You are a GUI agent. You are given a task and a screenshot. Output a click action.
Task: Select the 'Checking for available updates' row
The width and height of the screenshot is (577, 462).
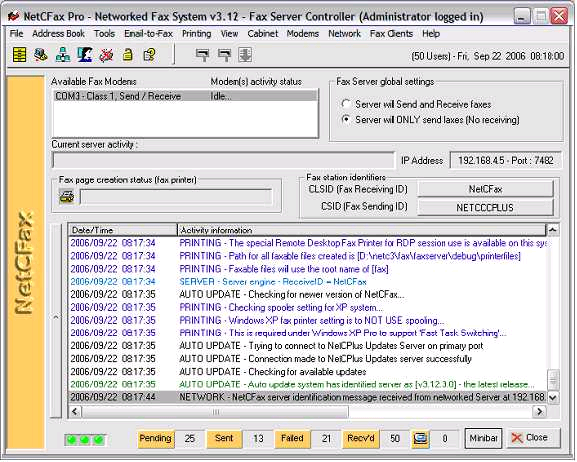coord(308,372)
